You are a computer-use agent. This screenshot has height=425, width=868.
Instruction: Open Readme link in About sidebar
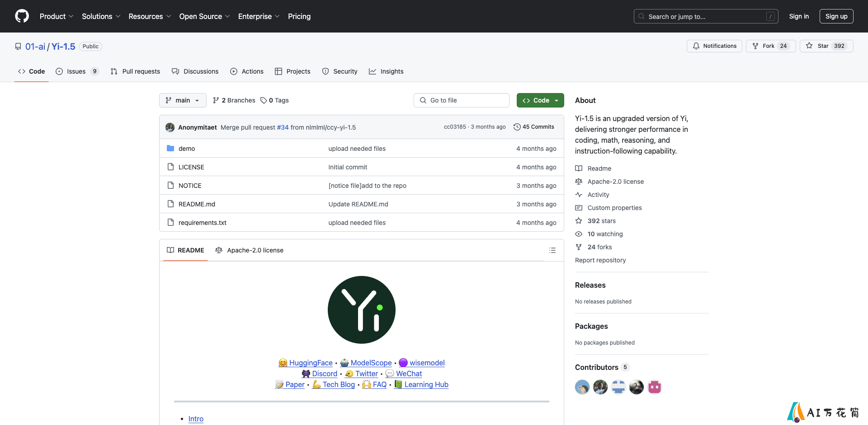593,168
